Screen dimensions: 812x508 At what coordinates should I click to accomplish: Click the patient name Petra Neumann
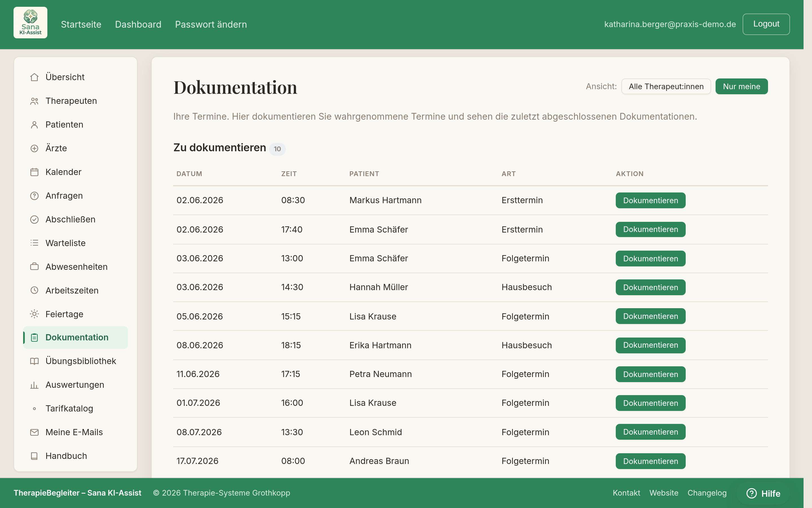(380, 374)
